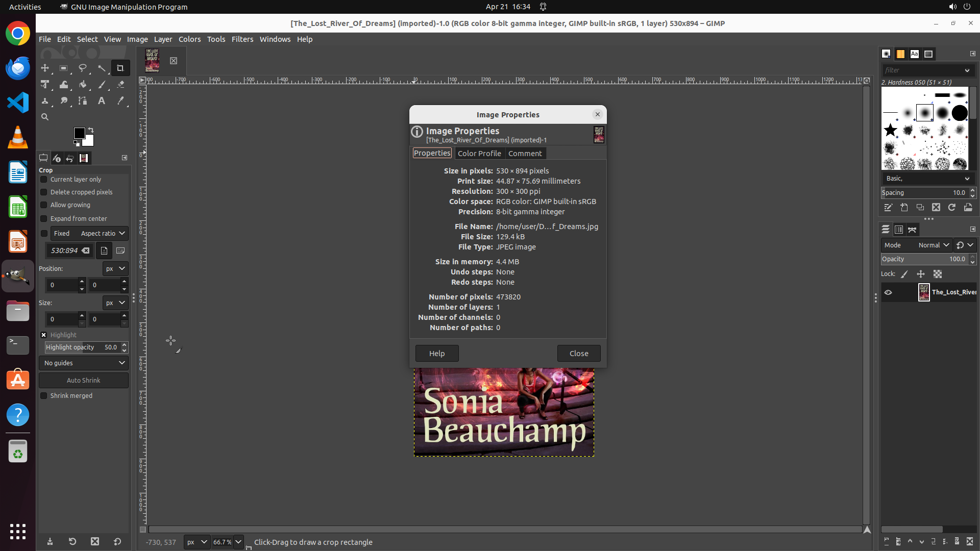Disable the Highlight checkbox
980x551 pixels.
(x=44, y=335)
